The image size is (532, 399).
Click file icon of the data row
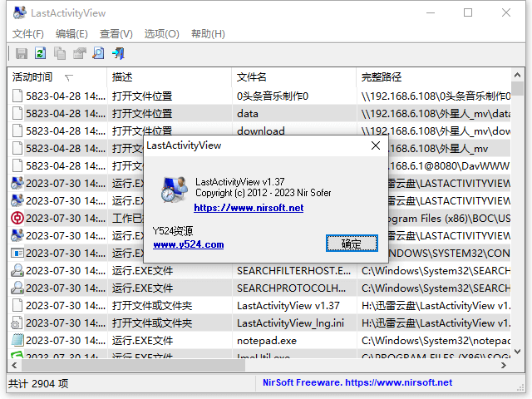[x=17, y=113]
